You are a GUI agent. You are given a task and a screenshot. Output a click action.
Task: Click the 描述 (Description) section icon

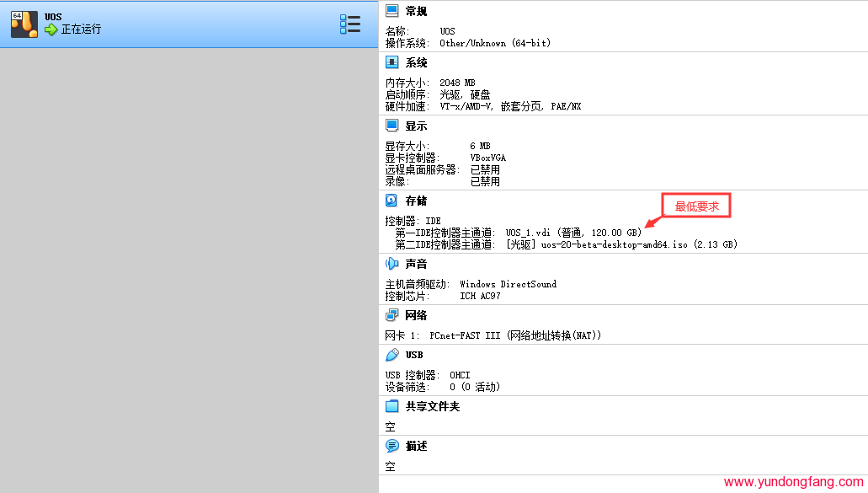pos(391,447)
